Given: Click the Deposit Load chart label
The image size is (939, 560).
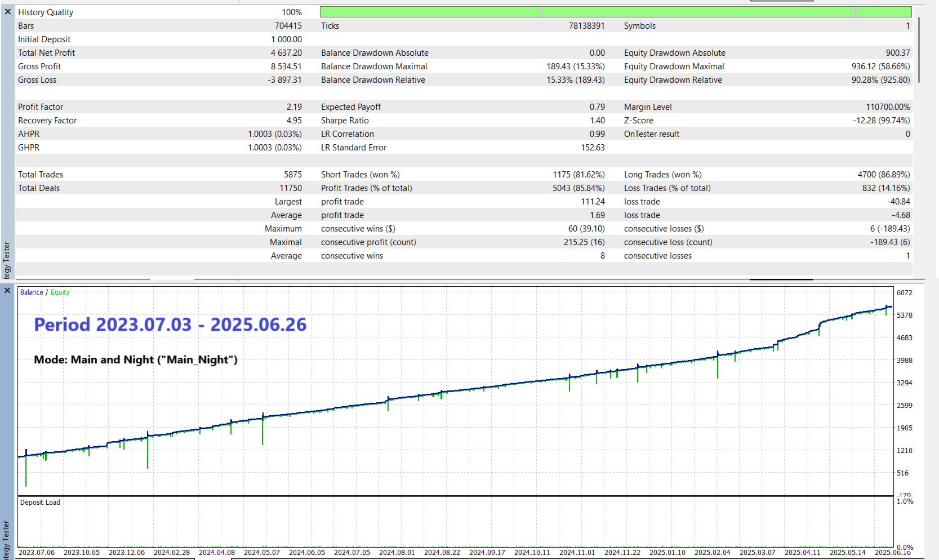Looking at the screenshot, I should tap(40, 503).
